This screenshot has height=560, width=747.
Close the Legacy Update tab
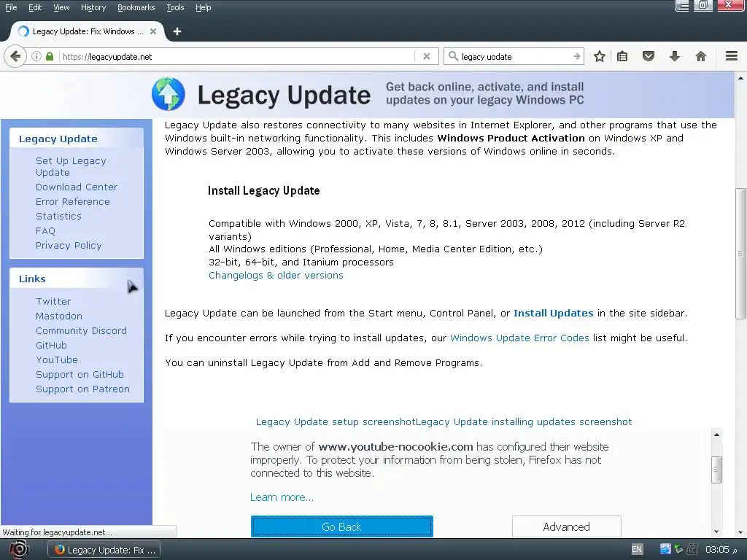153,31
